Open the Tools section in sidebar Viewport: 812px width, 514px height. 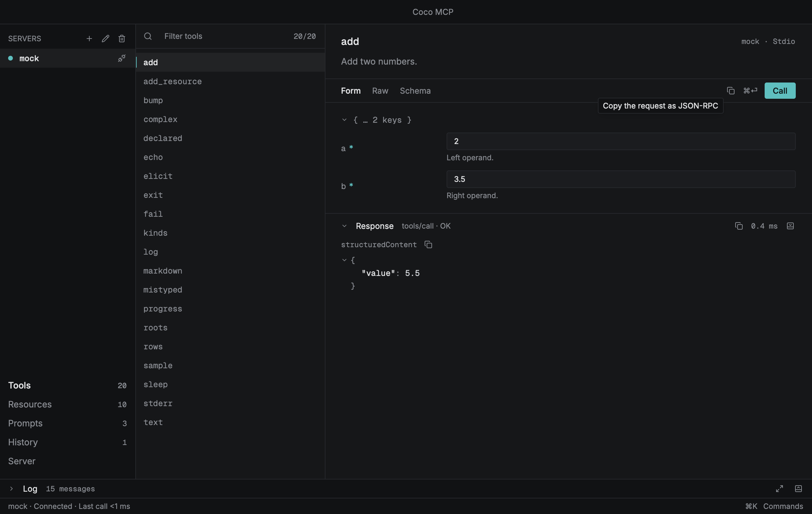(67, 385)
